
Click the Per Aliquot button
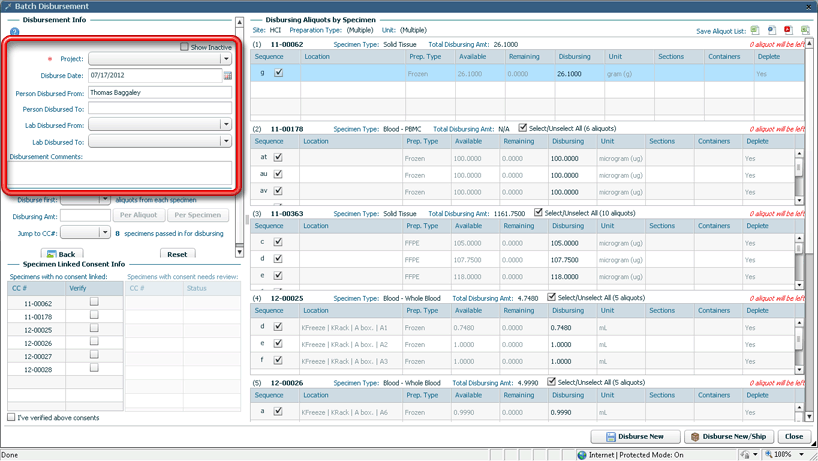138,215
